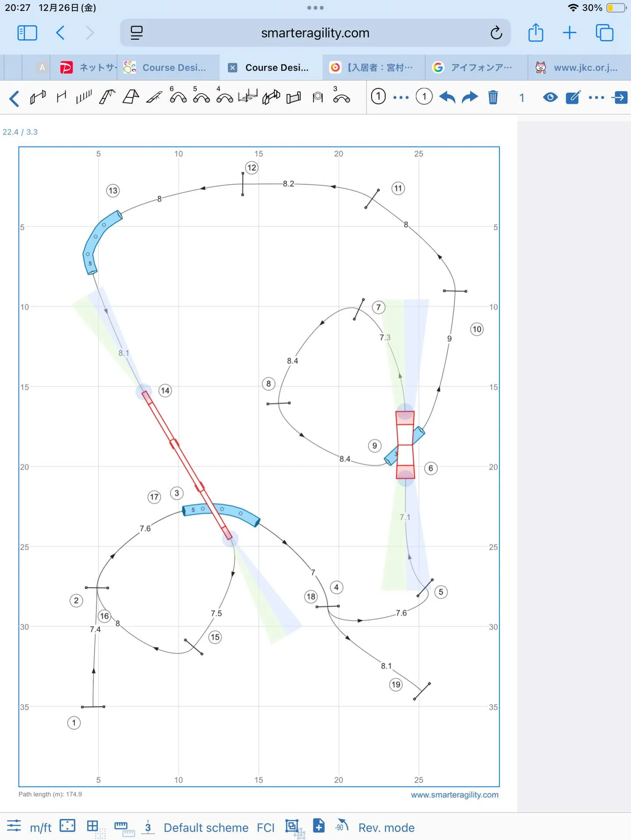The height and width of the screenshot is (840, 631).
Task: Toggle the m/ft unit switch
Action: (x=41, y=827)
